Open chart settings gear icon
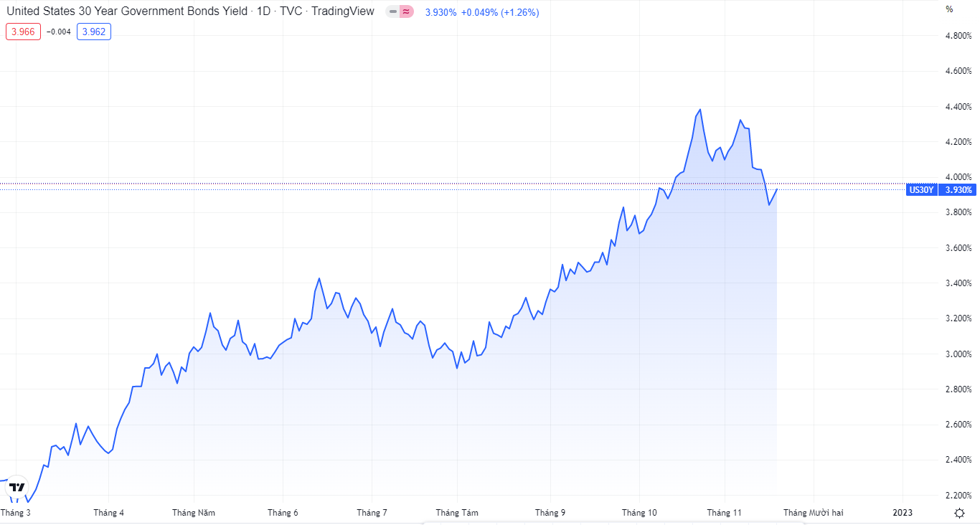Screen dimensions: 980x525 959,512
